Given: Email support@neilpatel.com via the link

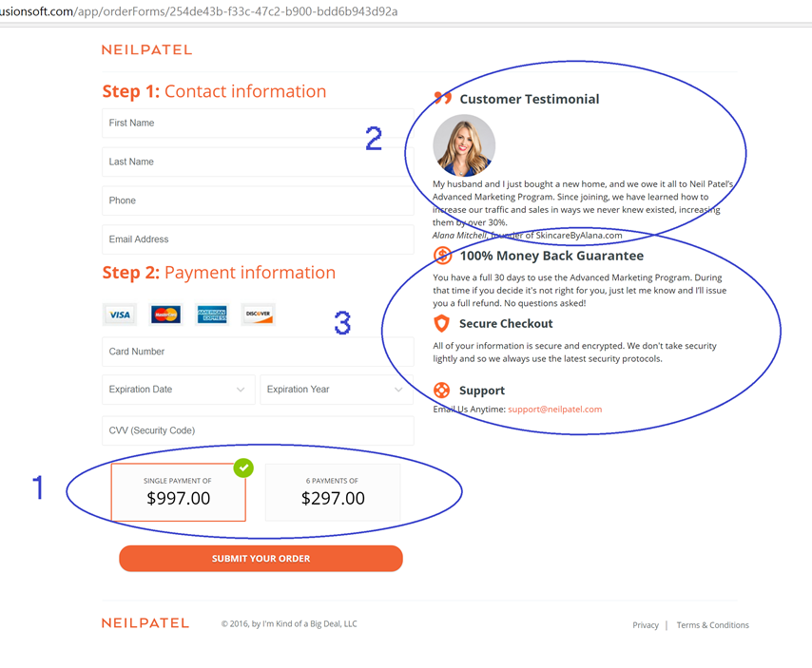Looking at the screenshot, I should [x=554, y=410].
